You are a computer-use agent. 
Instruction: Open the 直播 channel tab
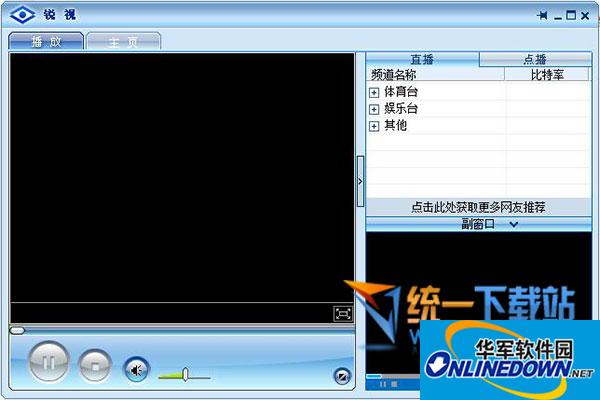(x=422, y=59)
